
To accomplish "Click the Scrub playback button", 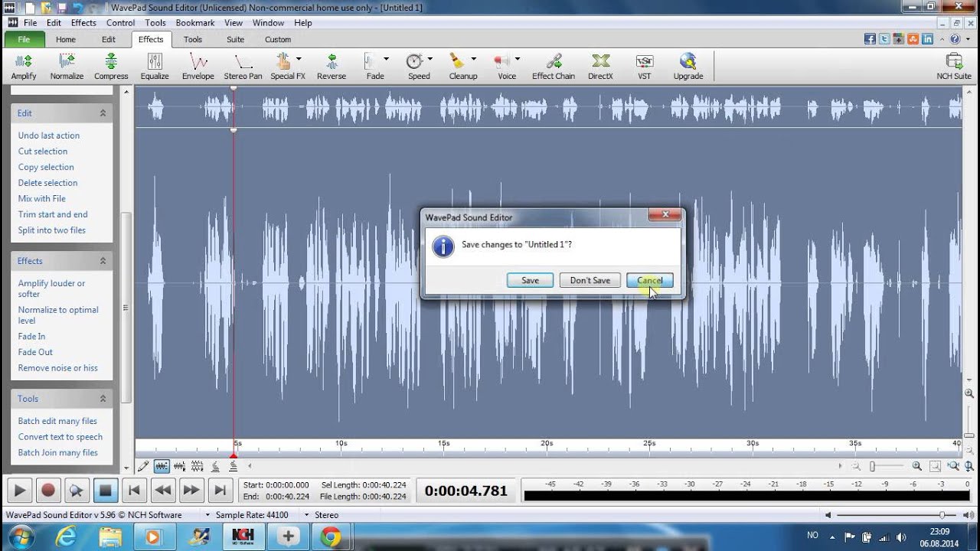I will 77,491.
